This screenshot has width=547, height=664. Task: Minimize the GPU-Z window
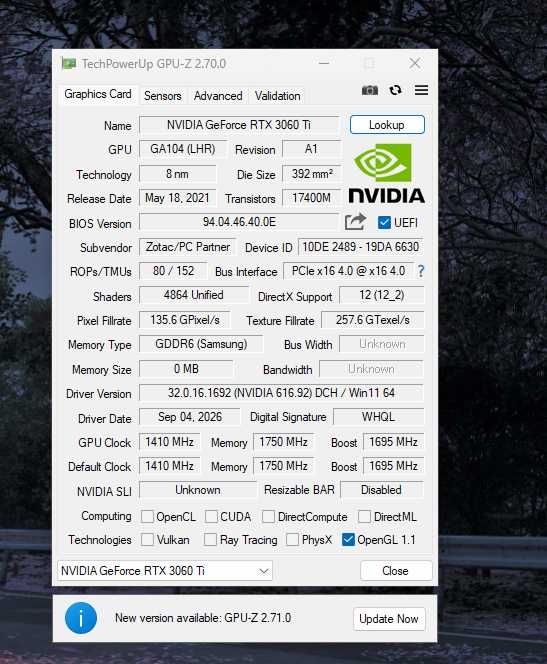pos(324,64)
